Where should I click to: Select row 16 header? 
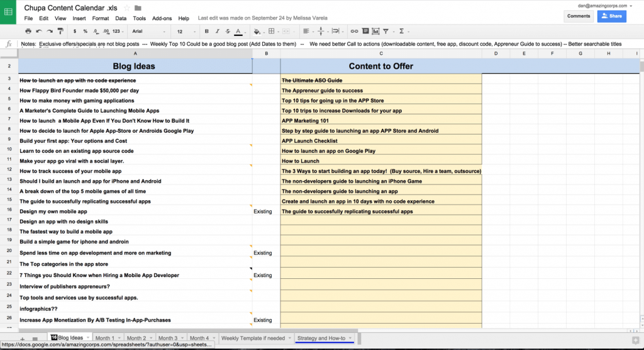[9, 210]
